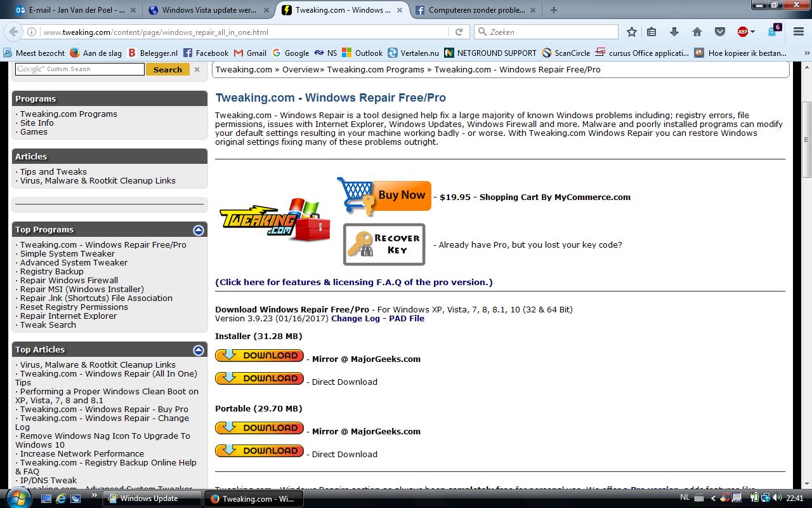Click Installer Direct Download button
The width and height of the screenshot is (812, 508).
click(x=259, y=378)
